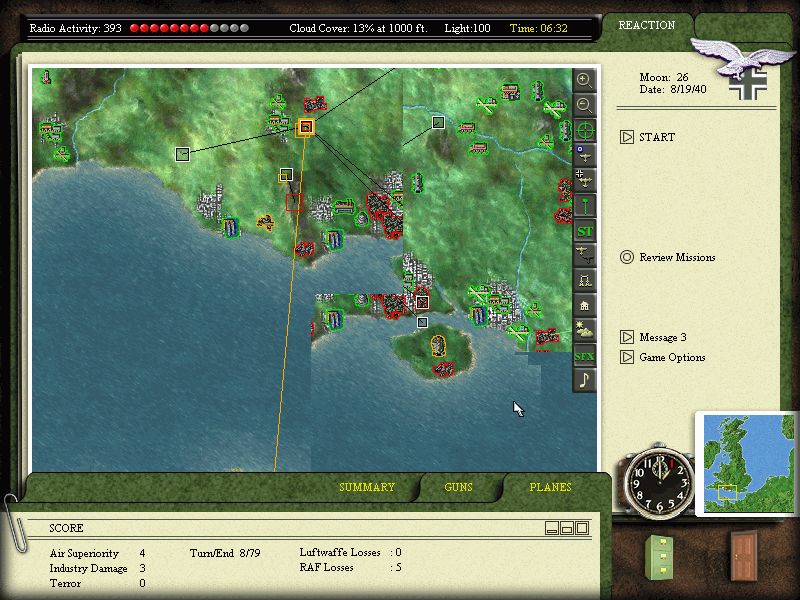Click the empty red square on orange flight path
Screen dimensions: 800x600
coord(294,203)
